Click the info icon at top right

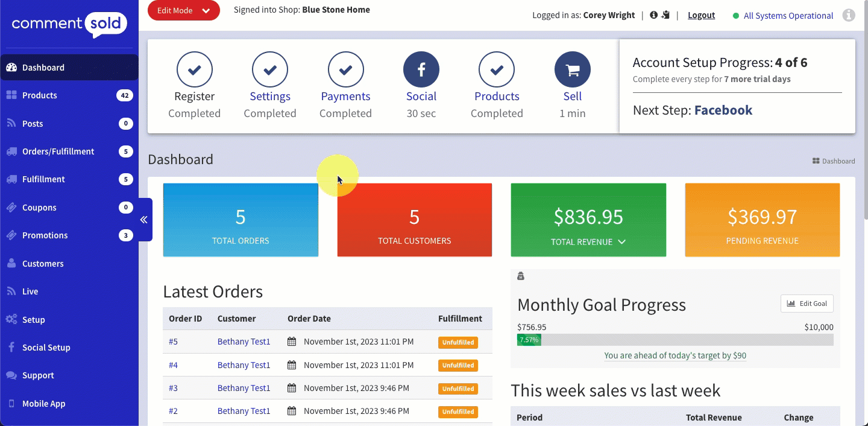tap(849, 16)
